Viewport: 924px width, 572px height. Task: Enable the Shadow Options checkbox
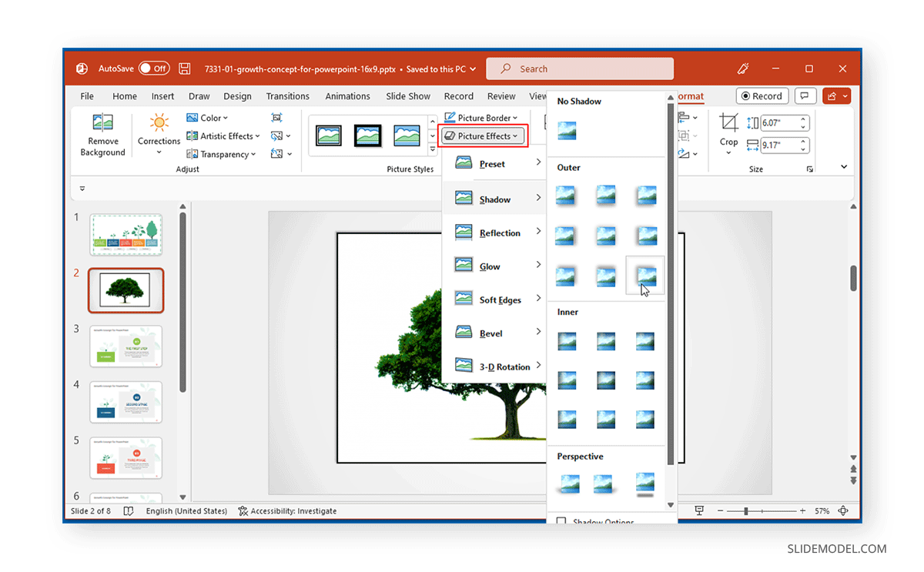pos(561,521)
